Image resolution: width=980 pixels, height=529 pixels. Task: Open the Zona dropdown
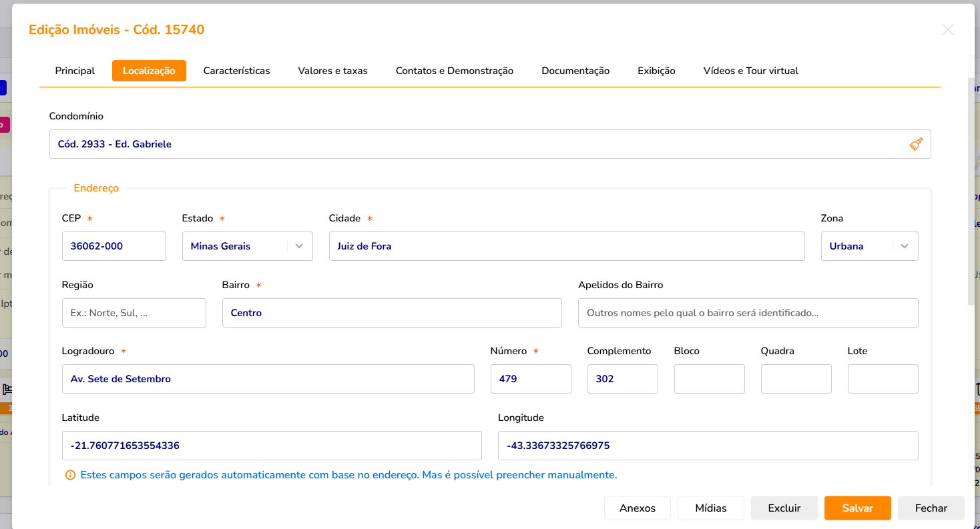click(904, 246)
